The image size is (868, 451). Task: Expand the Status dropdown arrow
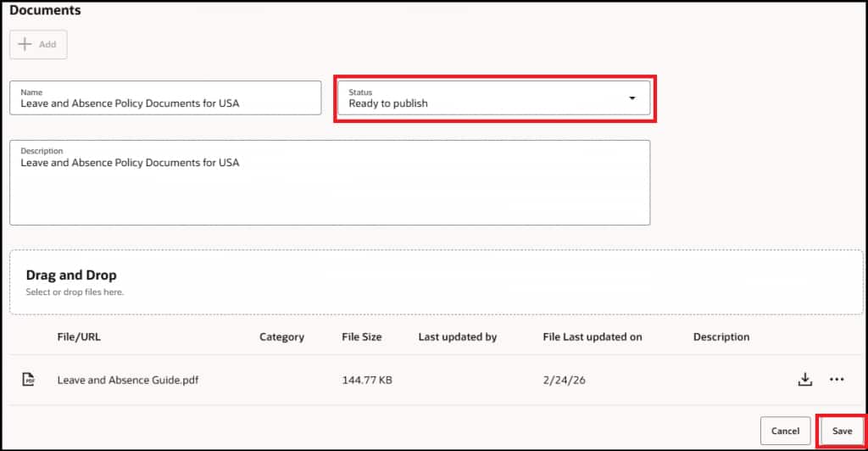coord(632,98)
